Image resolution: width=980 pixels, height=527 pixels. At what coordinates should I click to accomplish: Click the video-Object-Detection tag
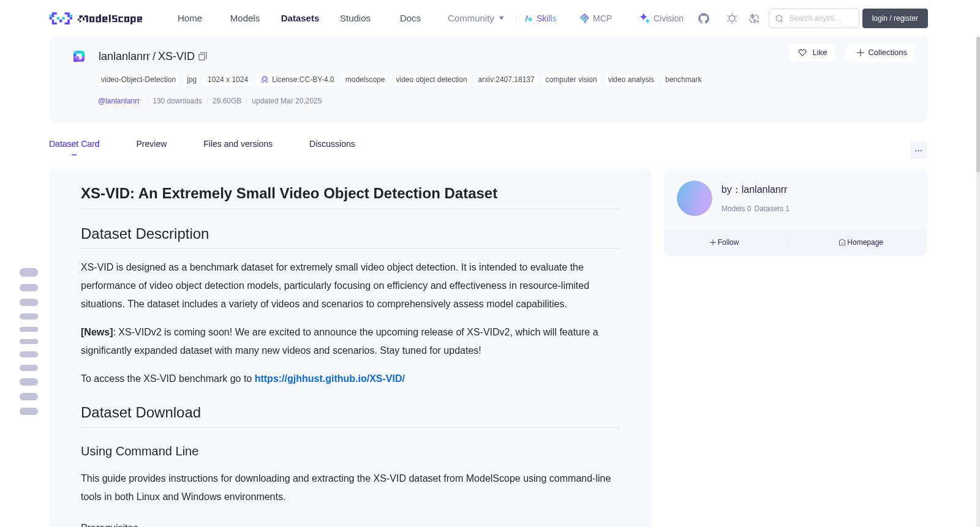(x=138, y=80)
